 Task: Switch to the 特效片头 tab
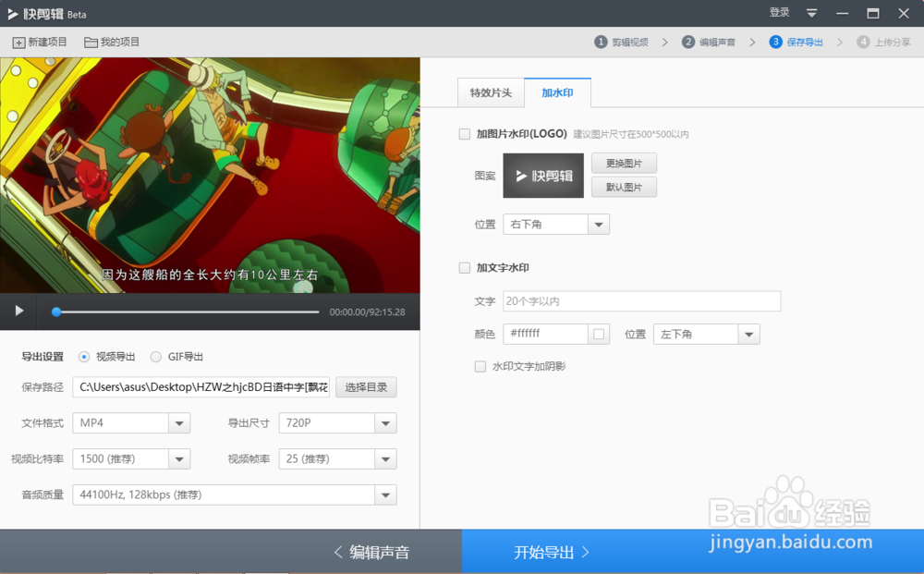[x=491, y=92]
